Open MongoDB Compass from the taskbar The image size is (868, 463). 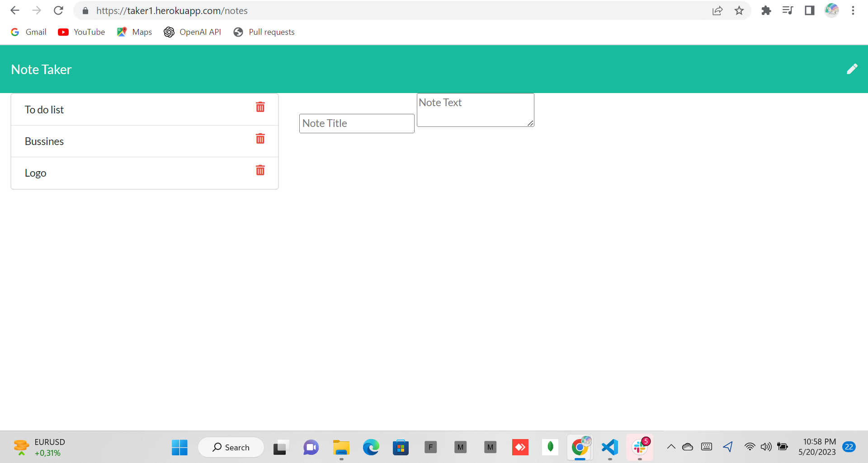coord(550,447)
